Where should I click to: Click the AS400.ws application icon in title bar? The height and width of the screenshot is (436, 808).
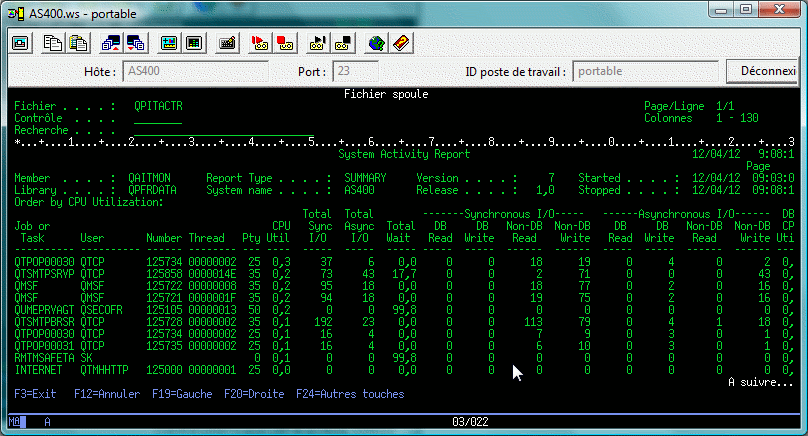(16, 14)
